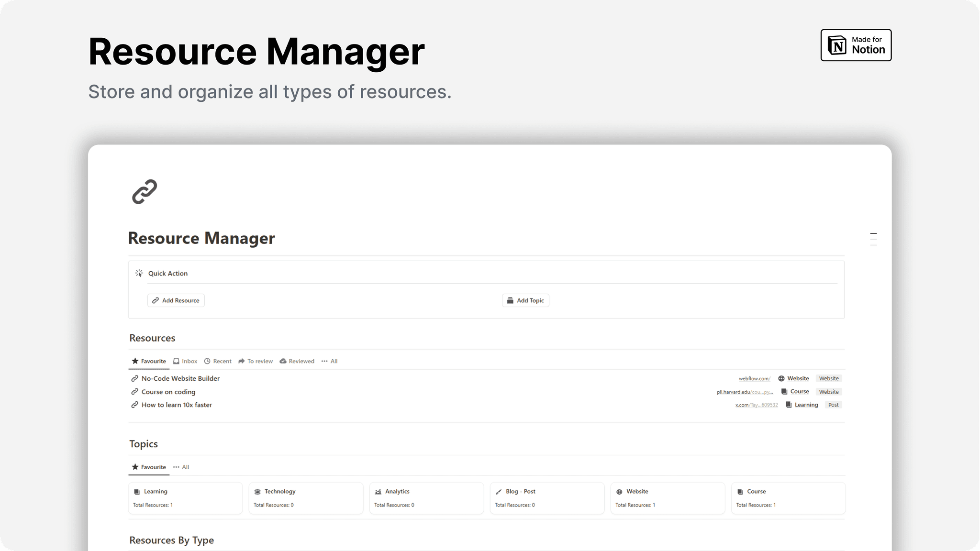Click the Made for Notion badge
The height and width of the screenshot is (551, 980).
[x=856, y=45]
